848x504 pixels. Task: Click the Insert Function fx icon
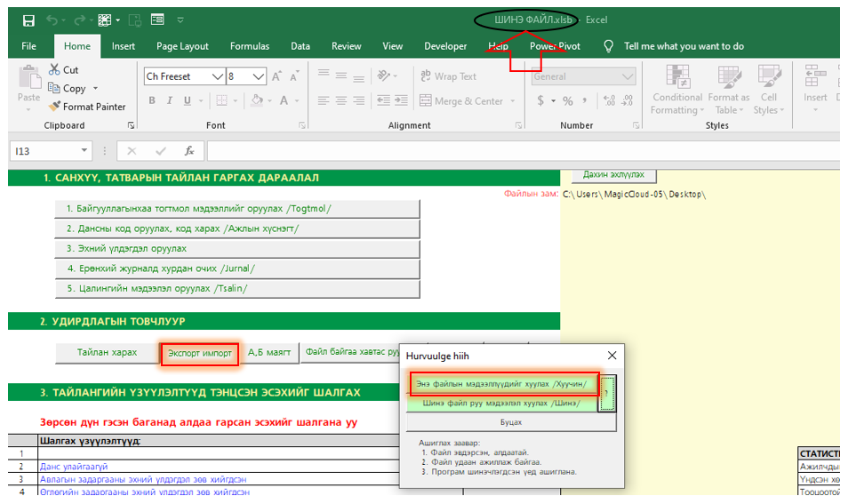(x=188, y=151)
